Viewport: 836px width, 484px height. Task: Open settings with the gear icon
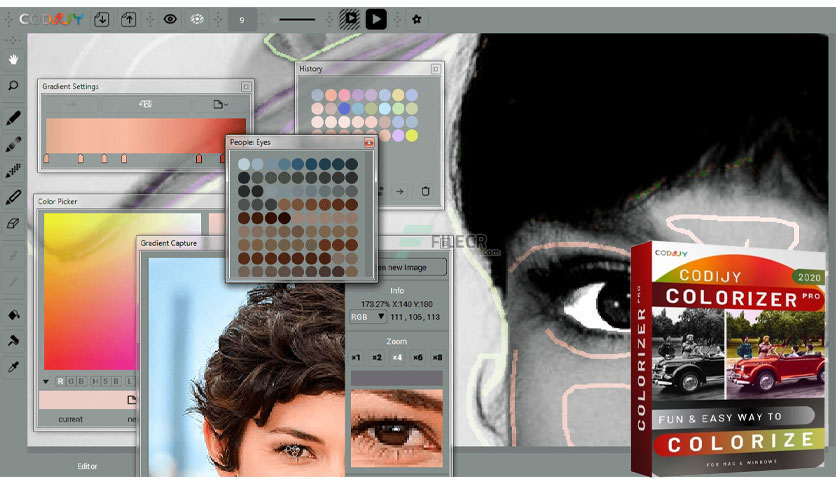417,19
